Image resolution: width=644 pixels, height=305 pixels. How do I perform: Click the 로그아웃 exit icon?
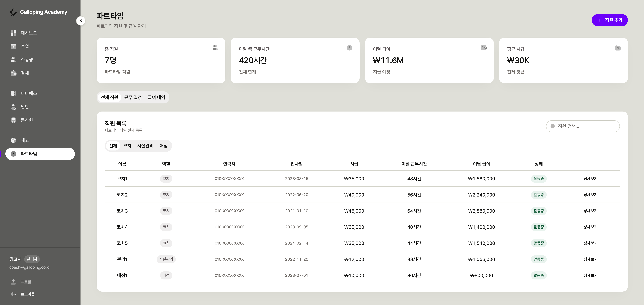14,294
